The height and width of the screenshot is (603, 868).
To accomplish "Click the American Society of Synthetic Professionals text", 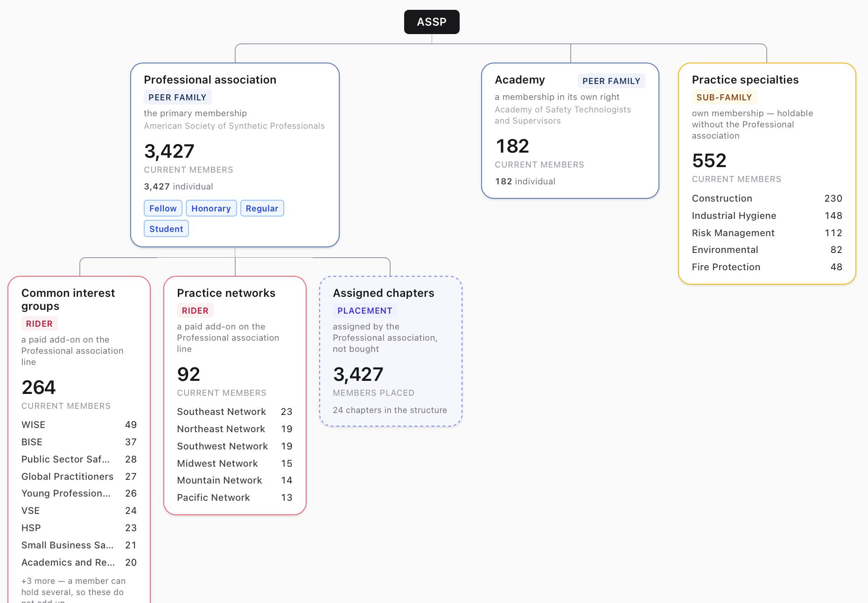I will tap(234, 126).
